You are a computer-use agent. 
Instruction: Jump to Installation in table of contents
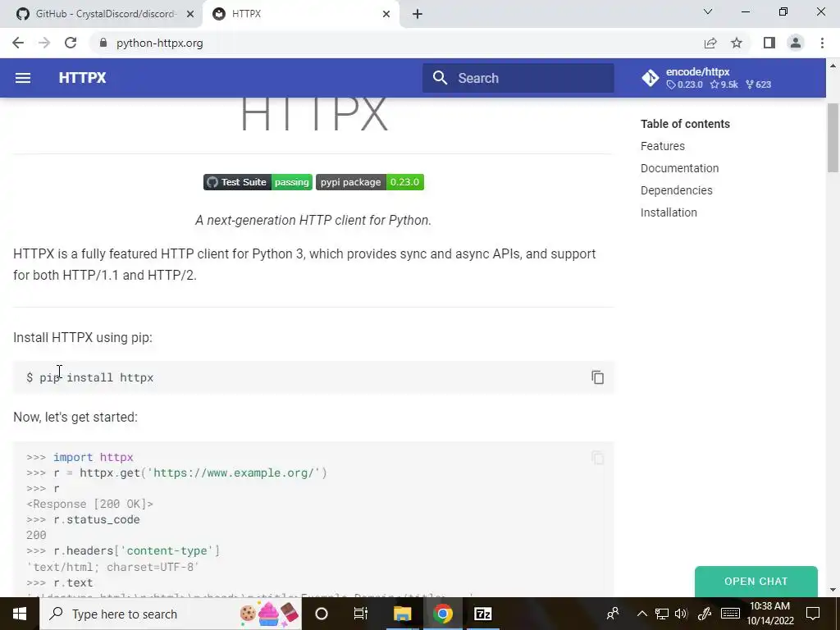(669, 212)
